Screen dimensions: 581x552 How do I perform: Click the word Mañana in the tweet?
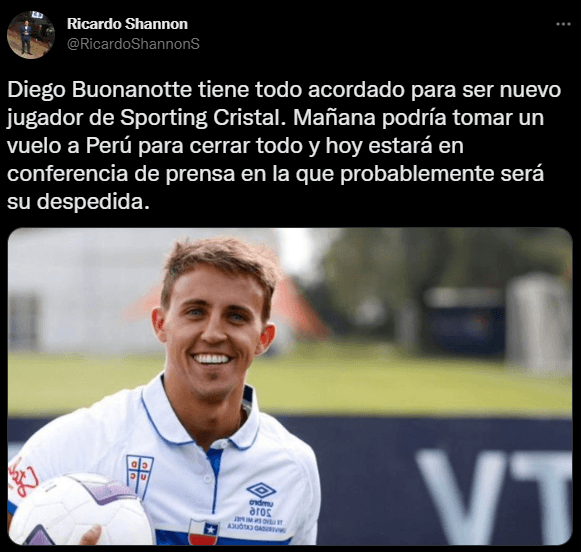[x=335, y=118]
